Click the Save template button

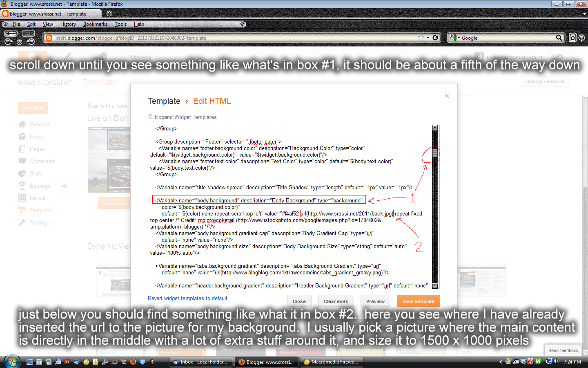click(419, 301)
